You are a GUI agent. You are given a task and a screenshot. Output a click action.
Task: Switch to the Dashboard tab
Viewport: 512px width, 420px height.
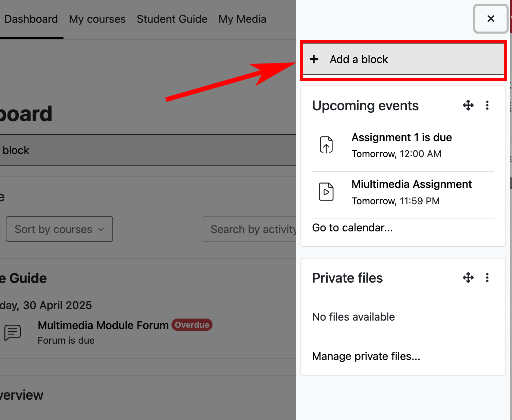tap(31, 19)
